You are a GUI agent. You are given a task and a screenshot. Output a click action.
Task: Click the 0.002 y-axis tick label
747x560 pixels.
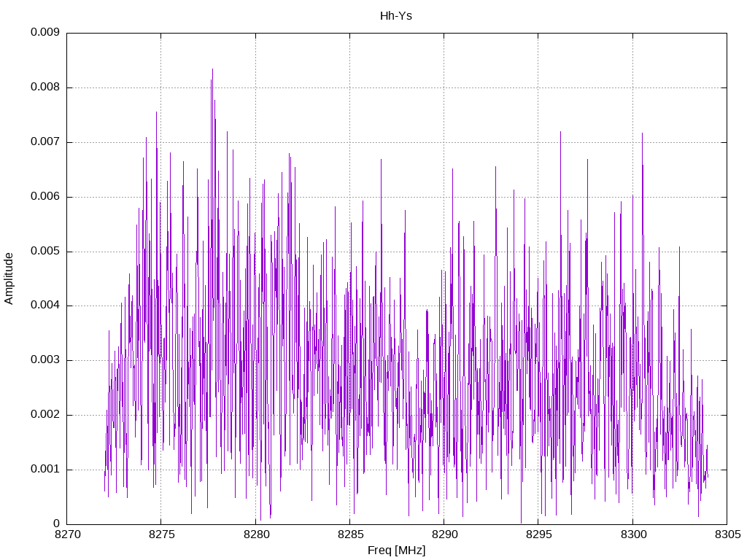45,415
